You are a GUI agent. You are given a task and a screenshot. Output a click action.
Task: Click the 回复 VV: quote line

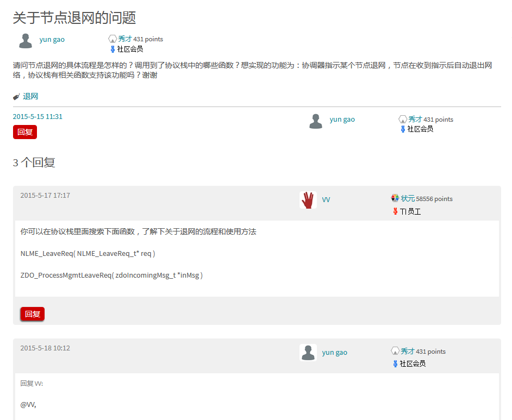point(32,384)
